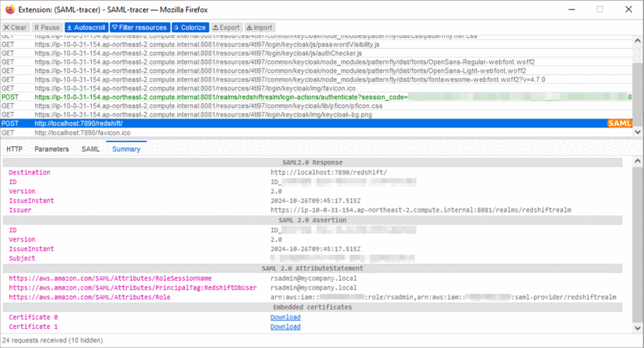Click the SAML2.0 Response section header
Image resolution: width=644 pixels, height=348 pixels.
[312, 162]
